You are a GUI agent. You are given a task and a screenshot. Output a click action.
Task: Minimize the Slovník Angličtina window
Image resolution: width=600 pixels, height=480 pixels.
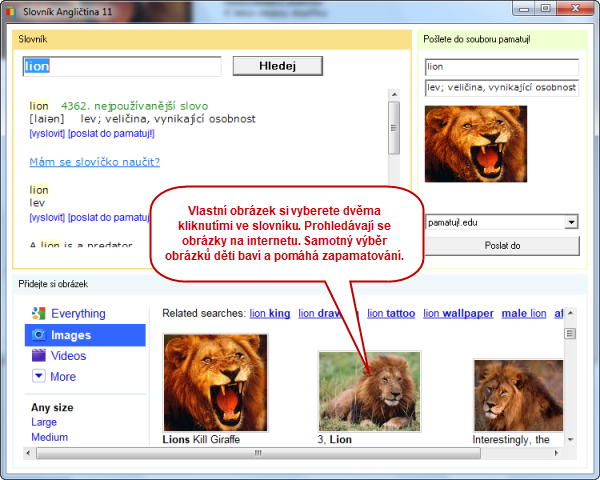(x=524, y=8)
